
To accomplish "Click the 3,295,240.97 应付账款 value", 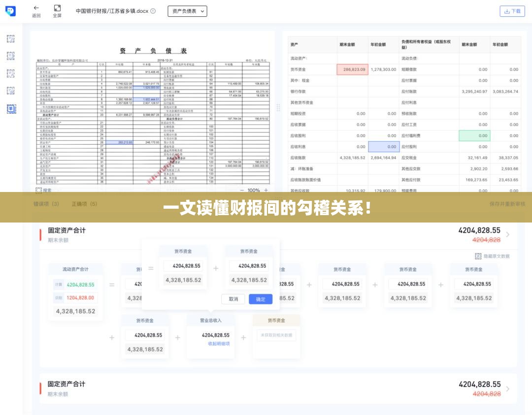I will [474, 92].
